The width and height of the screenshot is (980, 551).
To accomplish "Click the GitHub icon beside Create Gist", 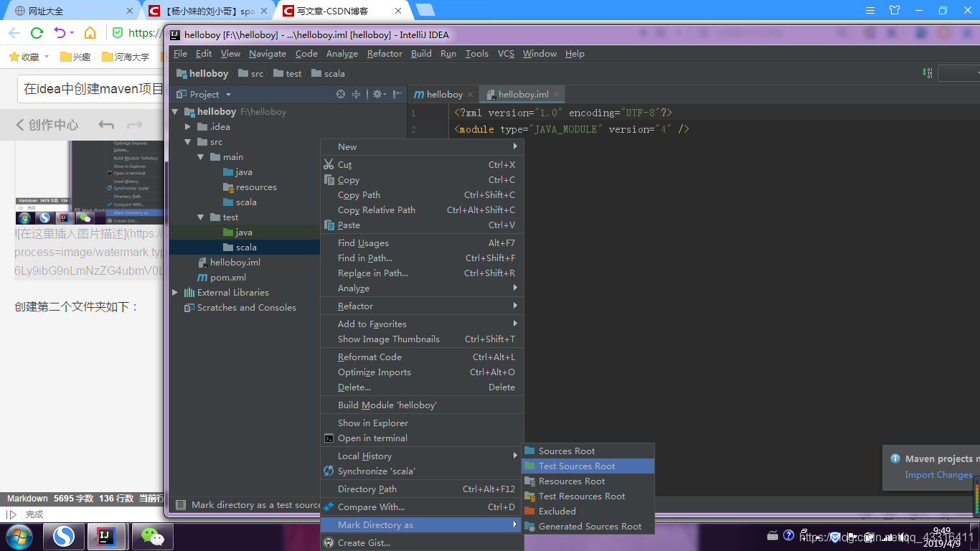I will click(x=329, y=542).
